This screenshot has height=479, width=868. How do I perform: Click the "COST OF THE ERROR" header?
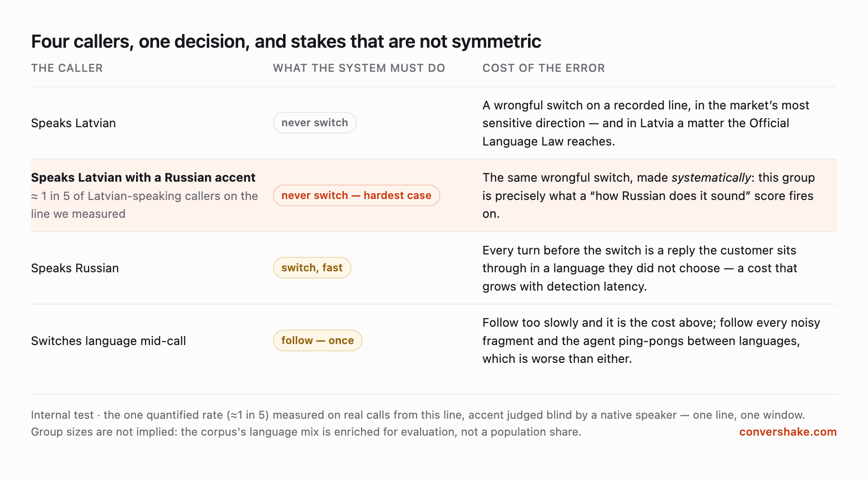[543, 68]
